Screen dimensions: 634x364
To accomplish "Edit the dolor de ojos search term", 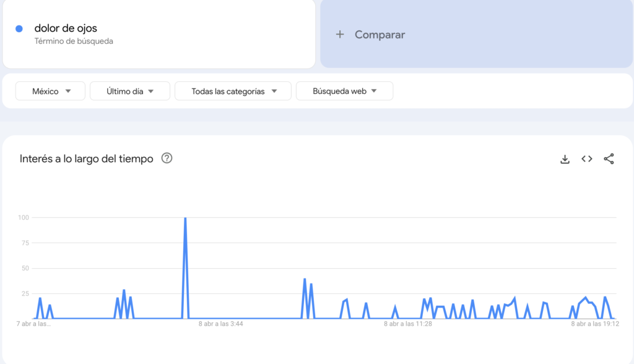I will click(66, 28).
